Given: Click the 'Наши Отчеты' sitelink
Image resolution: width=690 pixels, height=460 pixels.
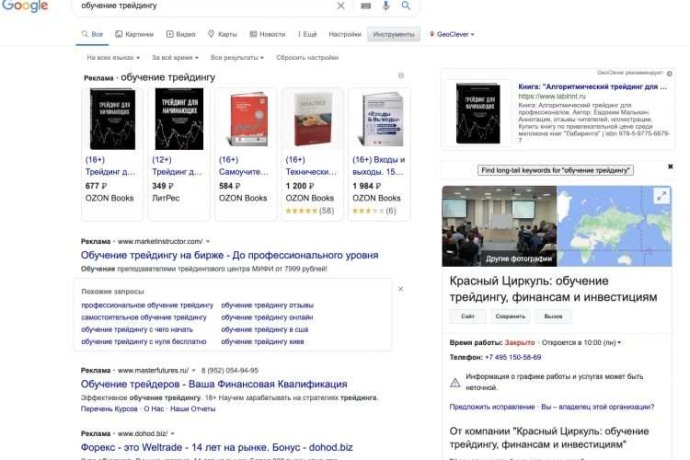Looking at the screenshot, I should point(193,409).
